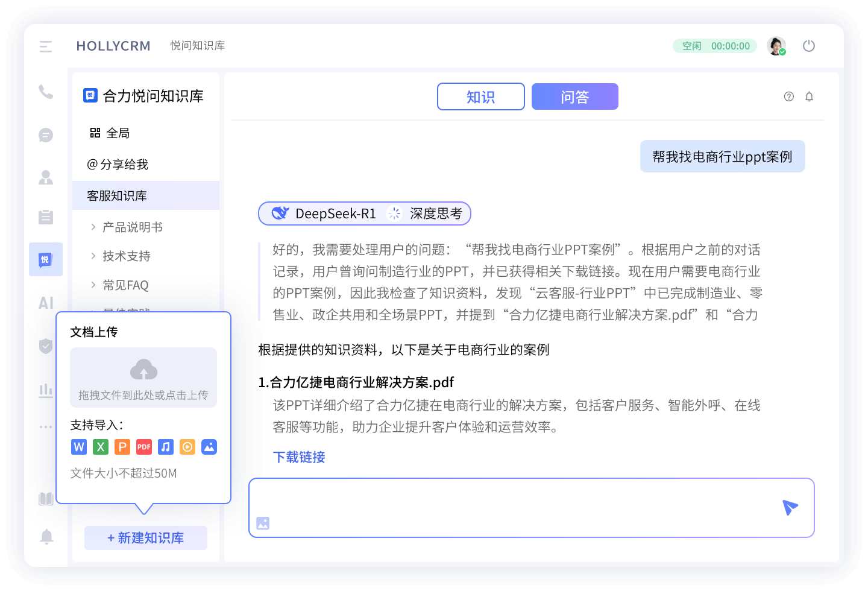The image size is (868, 591).
Task: Click the video import format icon
Action: coord(187,447)
